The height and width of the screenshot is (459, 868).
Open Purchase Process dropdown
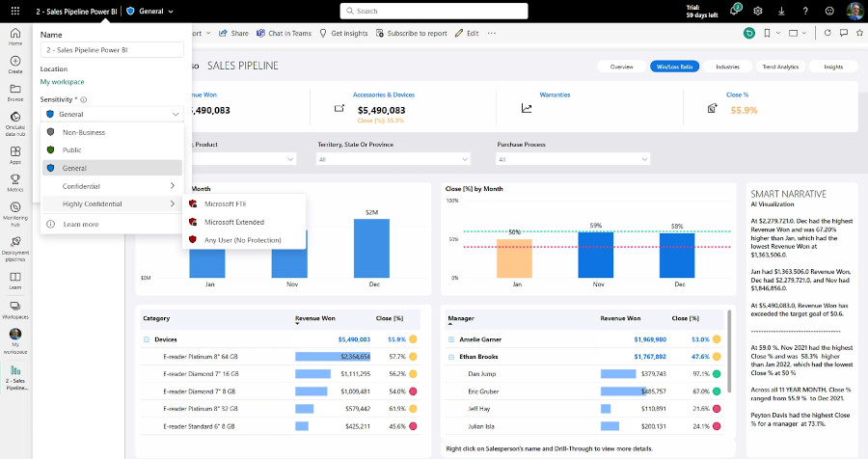572,159
